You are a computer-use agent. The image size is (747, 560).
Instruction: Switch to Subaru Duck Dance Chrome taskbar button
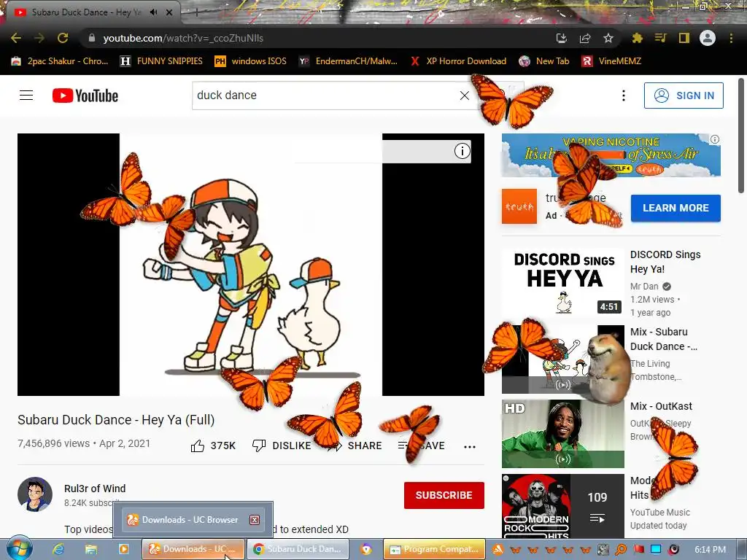click(298, 549)
